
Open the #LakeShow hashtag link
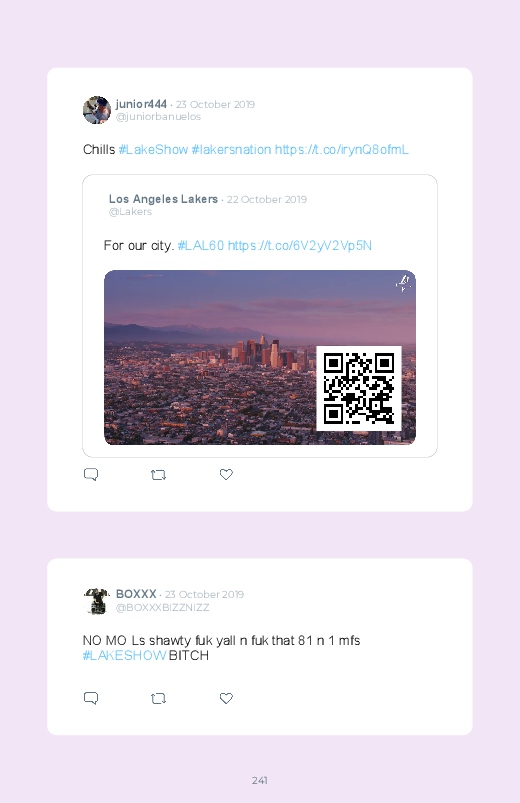click(153, 150)
